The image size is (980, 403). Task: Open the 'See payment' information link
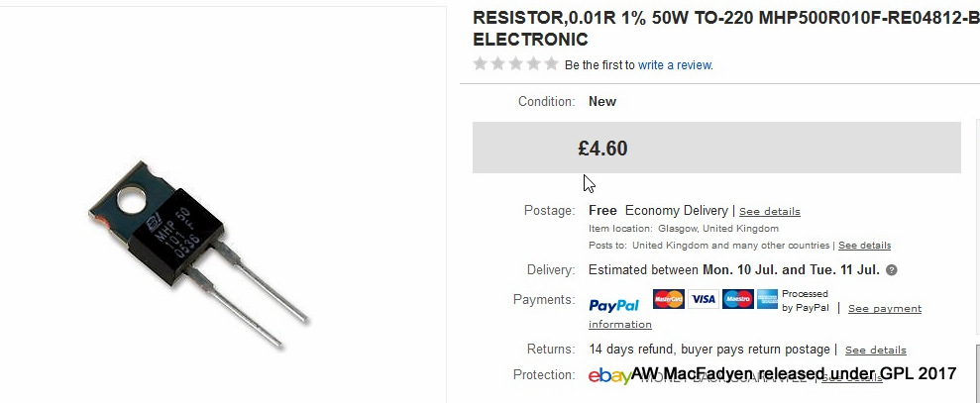coord(884,309)
